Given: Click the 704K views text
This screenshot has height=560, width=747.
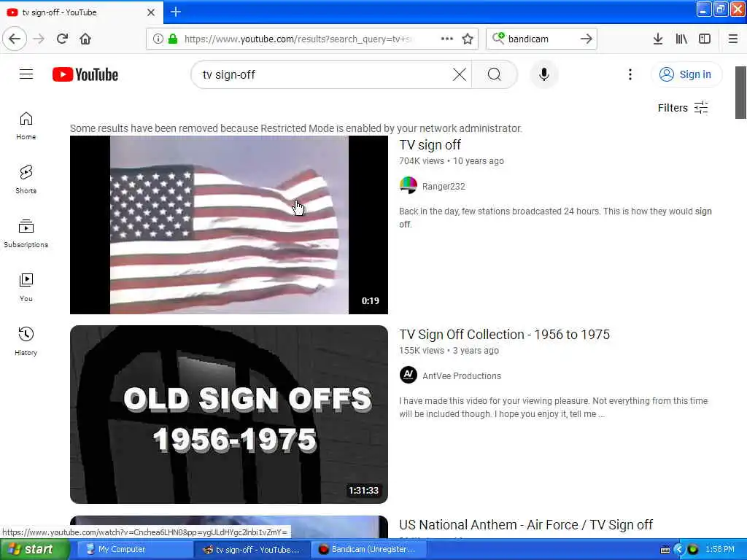Looking at the screenshot, I should (422, 161).
